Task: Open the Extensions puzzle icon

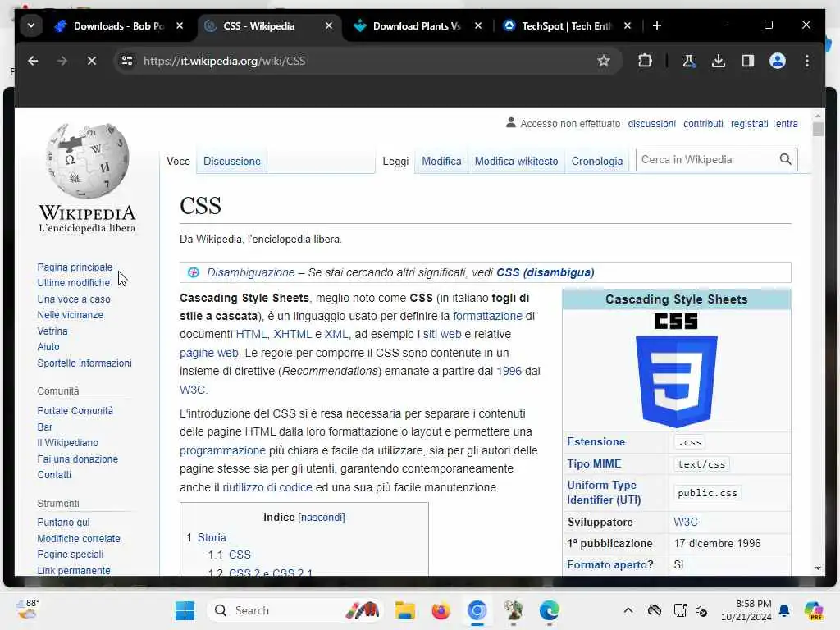Action: click(645, 61)
